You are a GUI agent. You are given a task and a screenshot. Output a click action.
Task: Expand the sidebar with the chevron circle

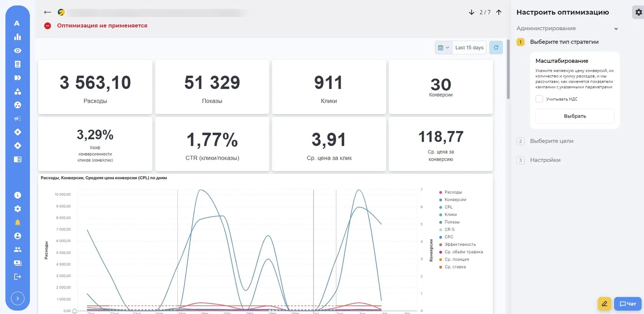(18, 298)
